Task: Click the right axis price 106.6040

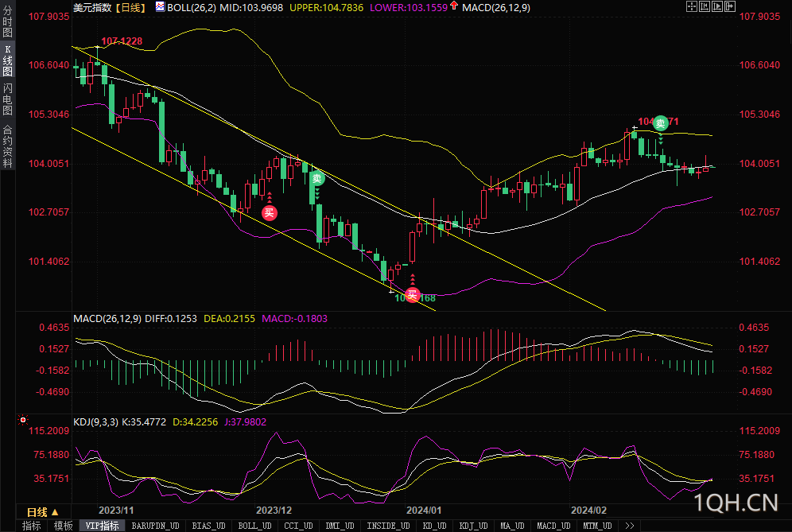Action: (x=759, y=64)
